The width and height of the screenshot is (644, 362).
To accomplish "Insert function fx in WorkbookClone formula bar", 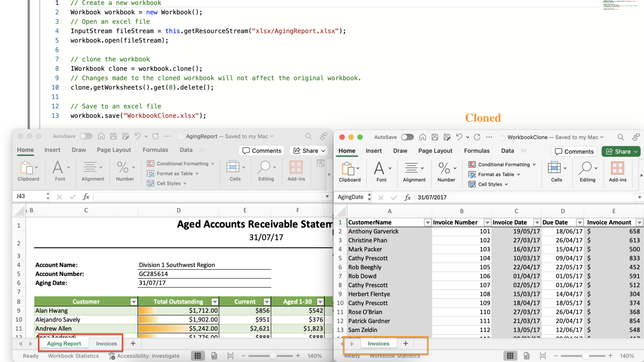I will (x=407, y=197).
